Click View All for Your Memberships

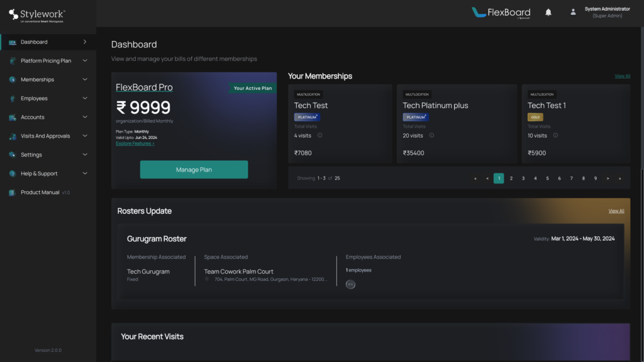622,76
